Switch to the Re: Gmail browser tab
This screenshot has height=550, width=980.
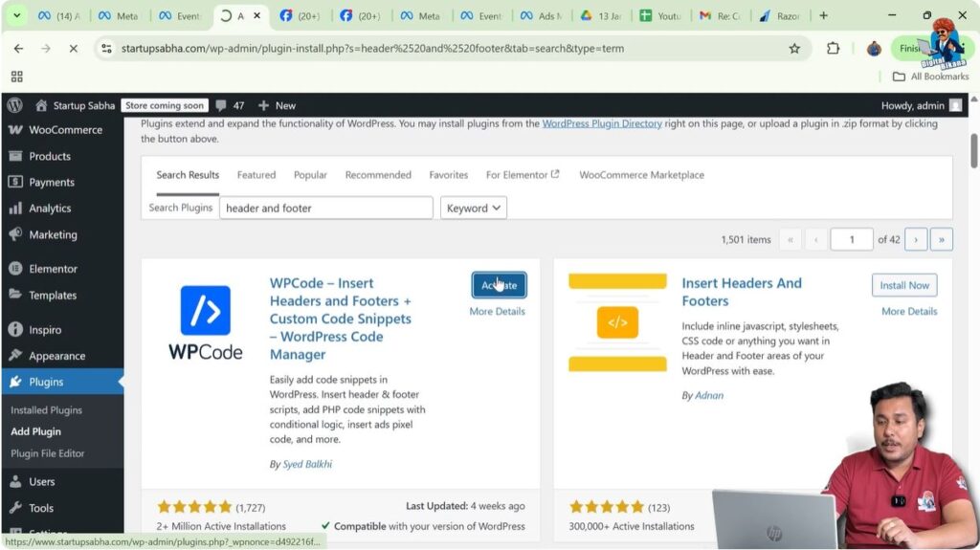point(720,15)
